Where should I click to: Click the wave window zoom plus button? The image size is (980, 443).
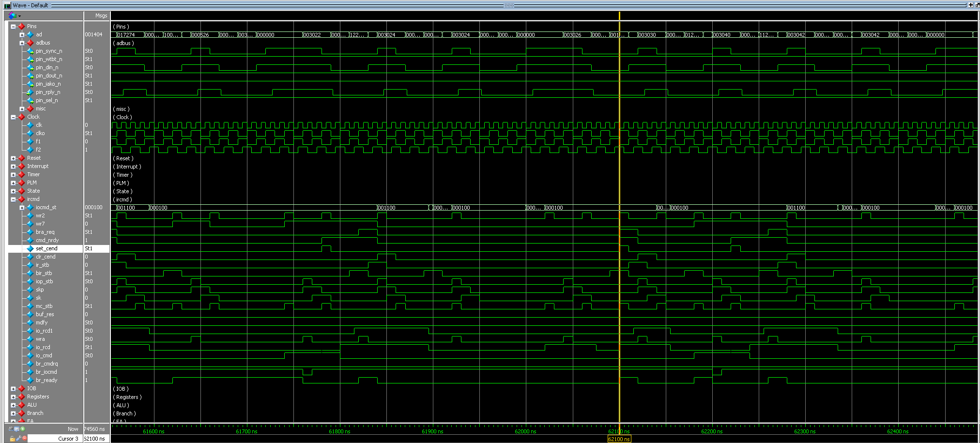click(970, 5)
